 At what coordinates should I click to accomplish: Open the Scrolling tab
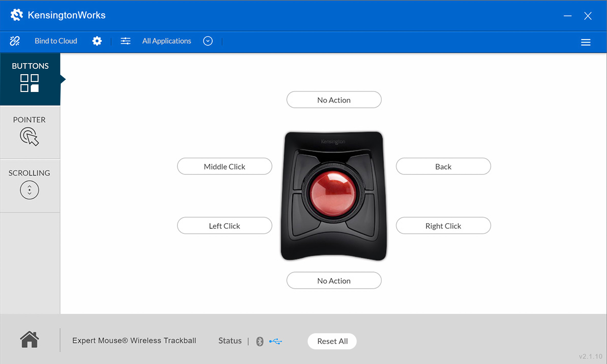[x=30, y=185]
